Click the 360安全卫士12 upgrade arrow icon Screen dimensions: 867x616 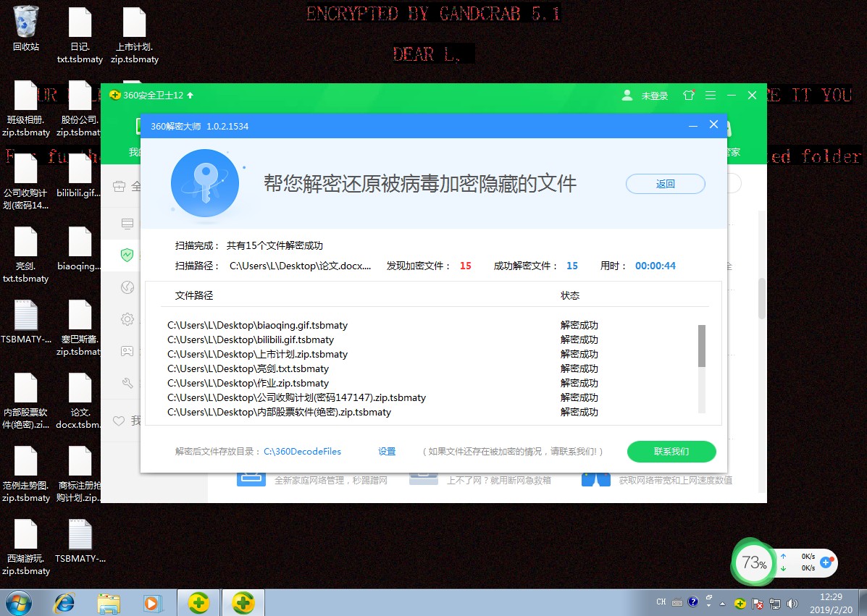[190, 95]
